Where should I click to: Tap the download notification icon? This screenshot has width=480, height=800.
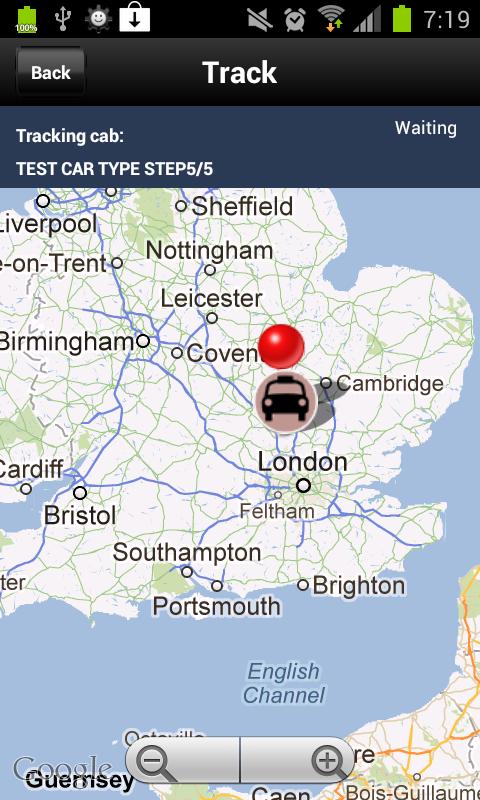pos(135,17)
